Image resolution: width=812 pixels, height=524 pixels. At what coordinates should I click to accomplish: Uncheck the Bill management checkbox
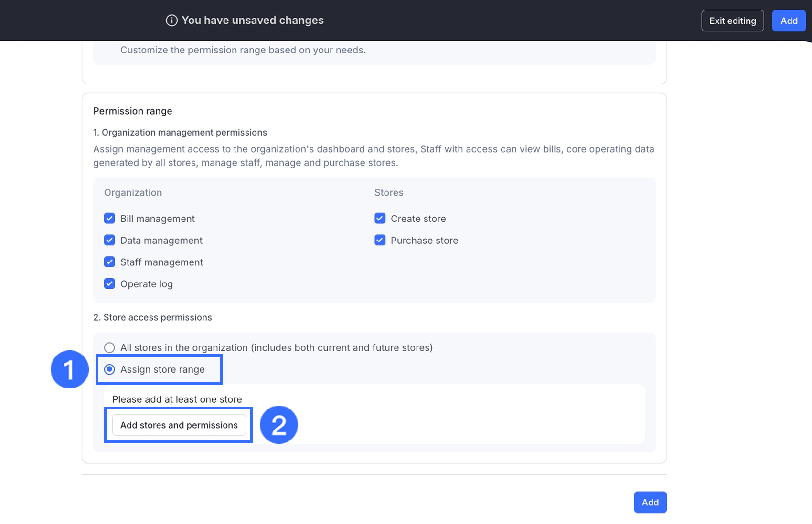[109, 219]
